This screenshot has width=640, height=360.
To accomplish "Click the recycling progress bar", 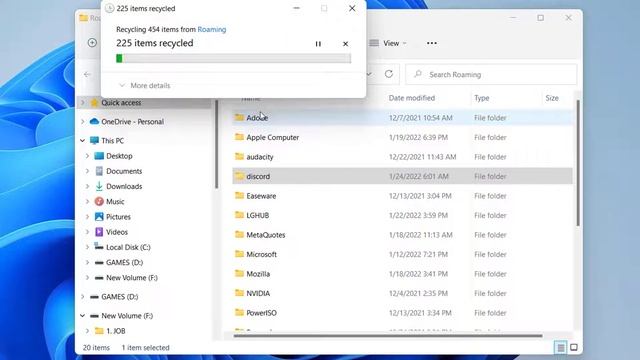I will [x=233, y=58].
